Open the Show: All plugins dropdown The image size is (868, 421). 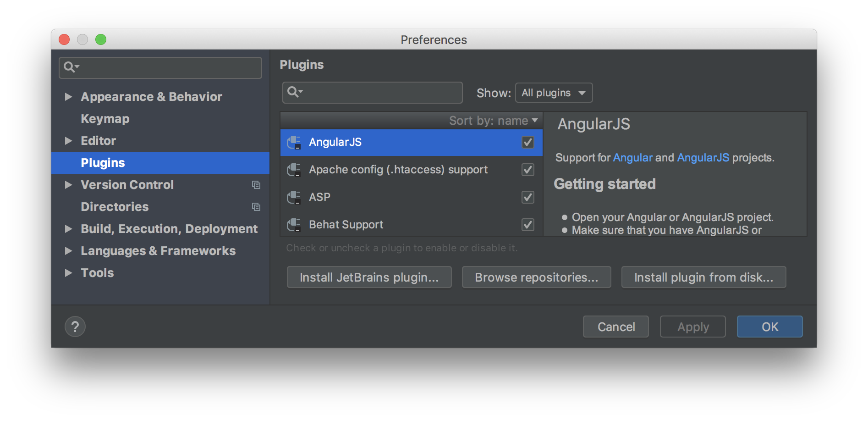(554, 93)
